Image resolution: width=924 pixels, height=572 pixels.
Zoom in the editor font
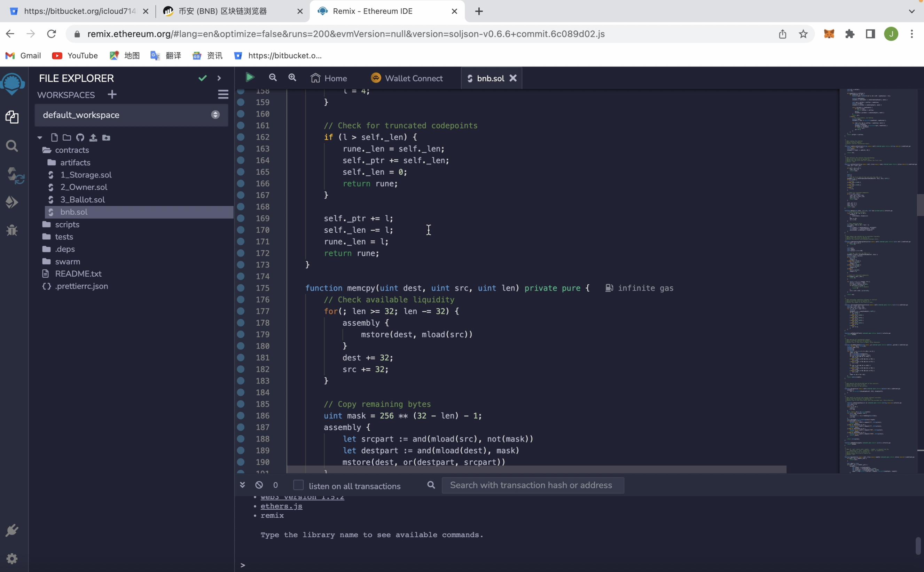click(x=292, y=78)
